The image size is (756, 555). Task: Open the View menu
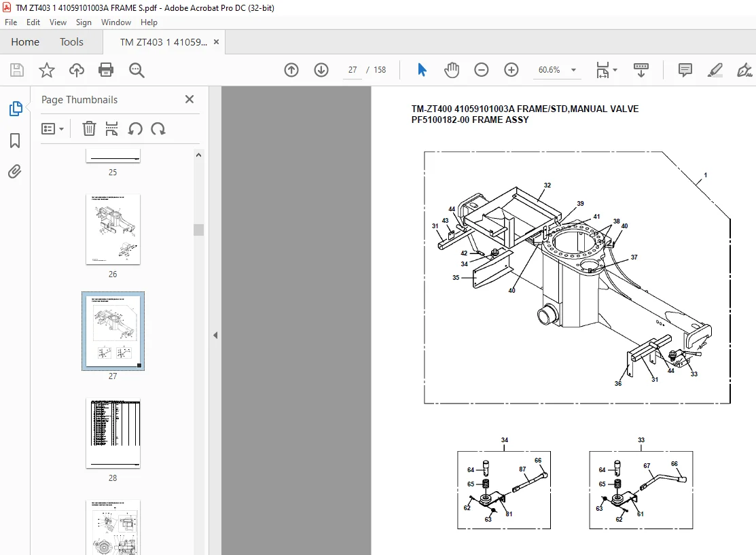58,22
